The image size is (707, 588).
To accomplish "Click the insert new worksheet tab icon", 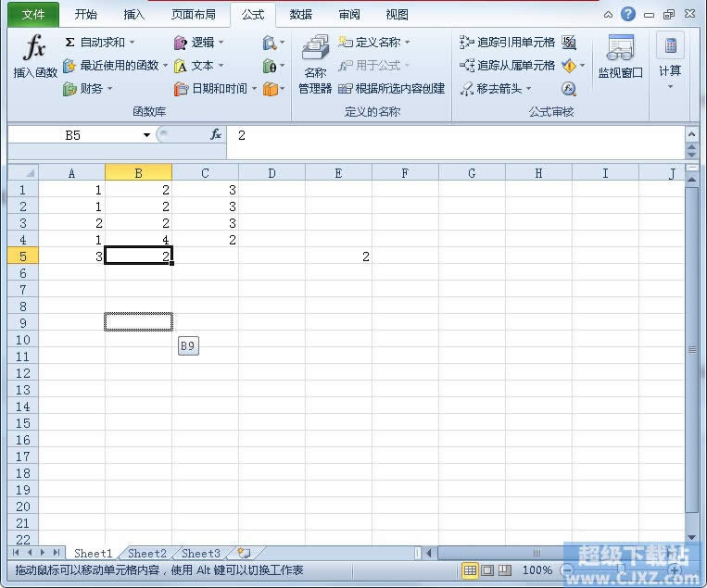I will pyautogui.click(x=244, y=553).
